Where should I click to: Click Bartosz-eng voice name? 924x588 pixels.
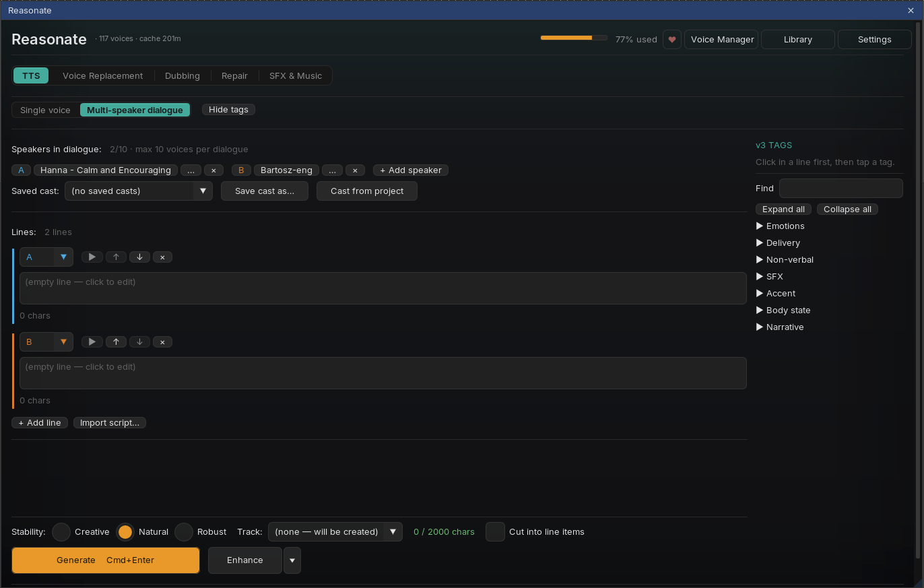[x=286, y=170]
